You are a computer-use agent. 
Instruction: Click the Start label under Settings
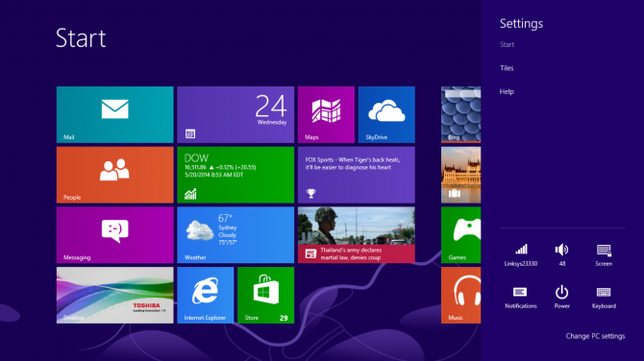[x=508, y=44]
